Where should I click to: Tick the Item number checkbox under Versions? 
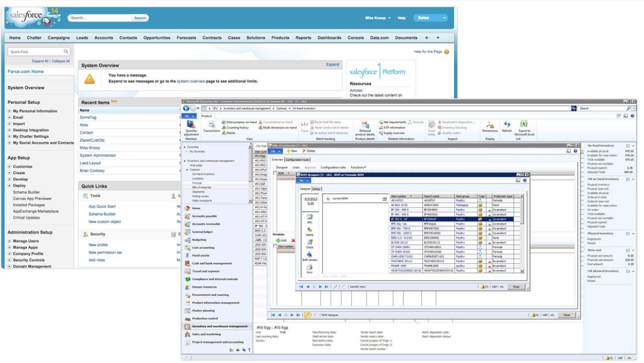point(275,246)
